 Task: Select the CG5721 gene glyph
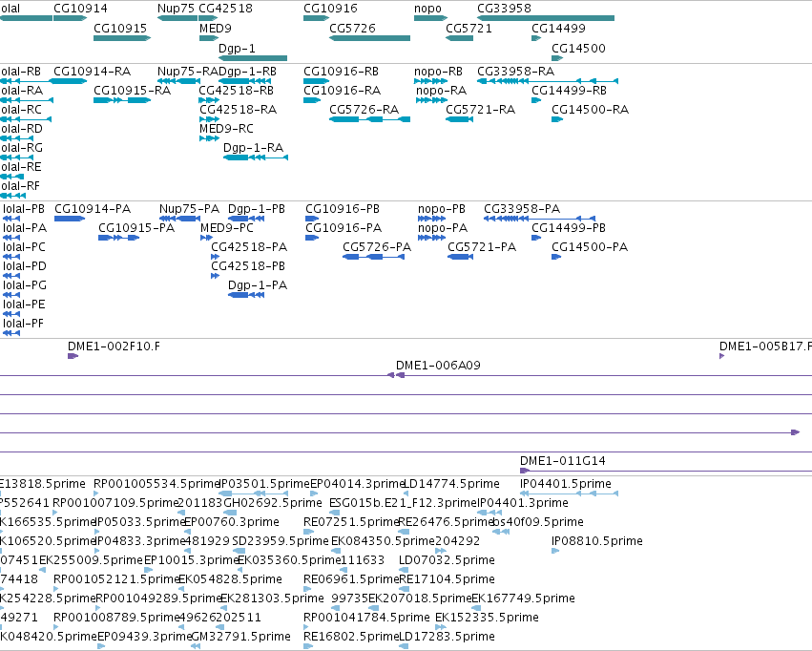[459, 38]
